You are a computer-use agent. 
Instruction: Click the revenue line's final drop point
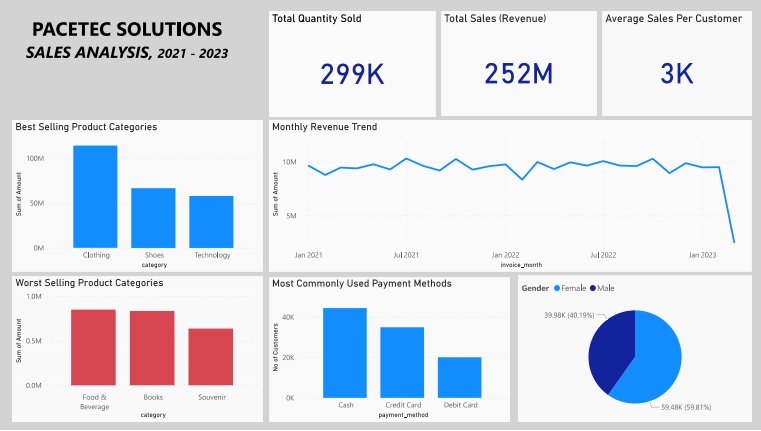click(x=733, y=242)
